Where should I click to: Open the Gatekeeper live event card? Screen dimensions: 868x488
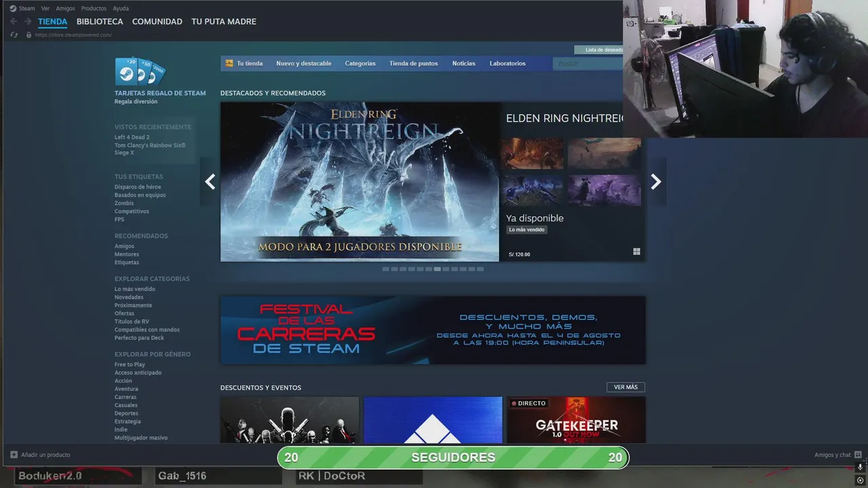pos(576,420)
